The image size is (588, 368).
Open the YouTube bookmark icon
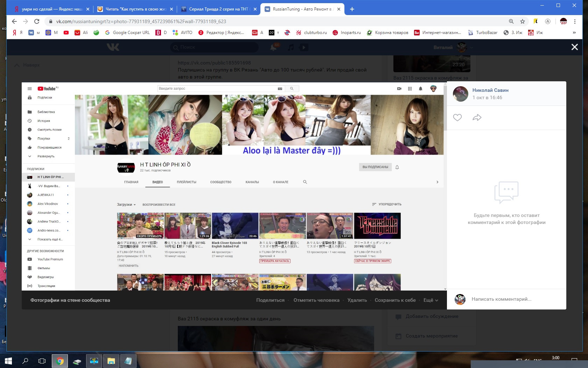(66, 33)
